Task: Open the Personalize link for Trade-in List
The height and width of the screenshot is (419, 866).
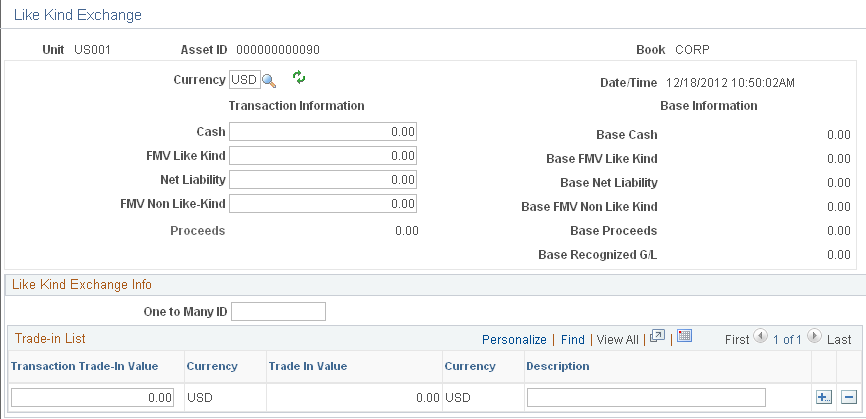Action: (514, 340)
